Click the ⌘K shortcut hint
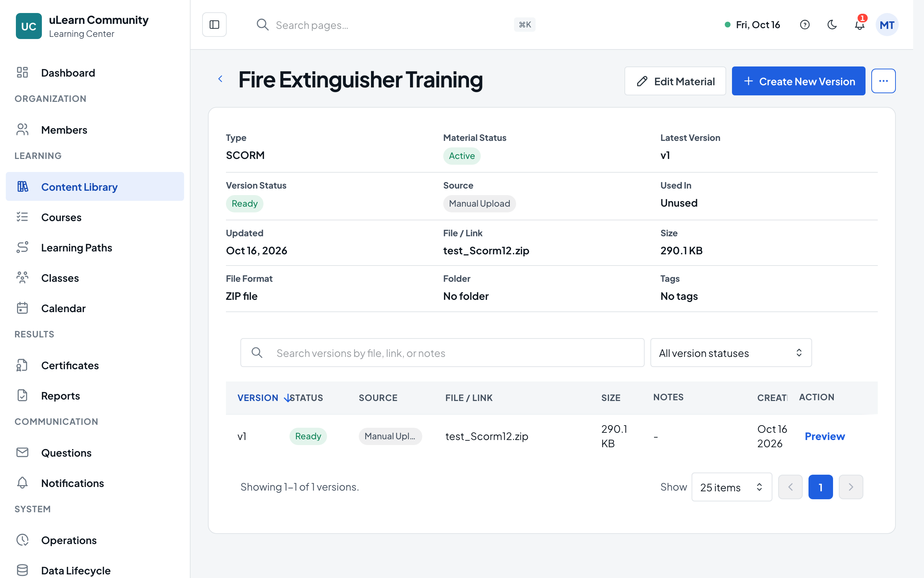 tap(524, 25)
